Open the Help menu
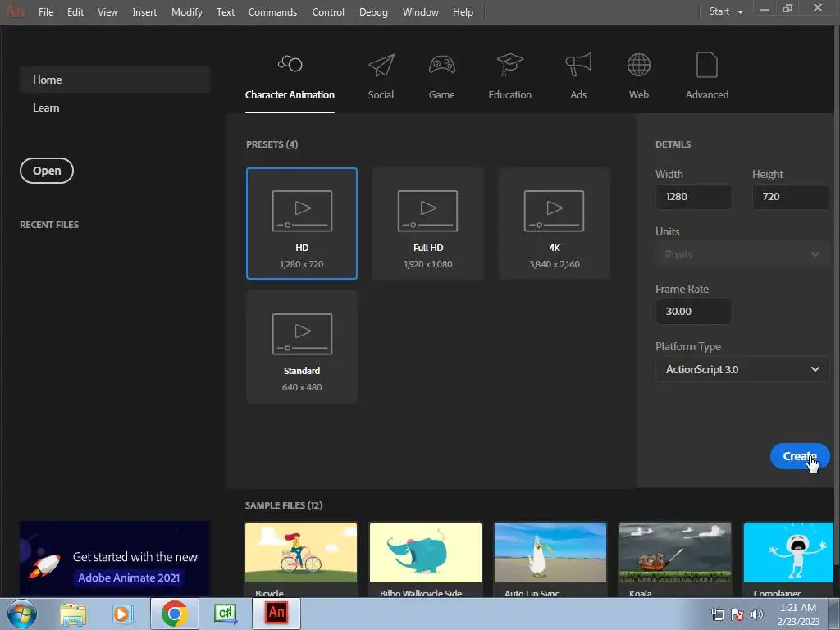840x630 pixels. 463,11
